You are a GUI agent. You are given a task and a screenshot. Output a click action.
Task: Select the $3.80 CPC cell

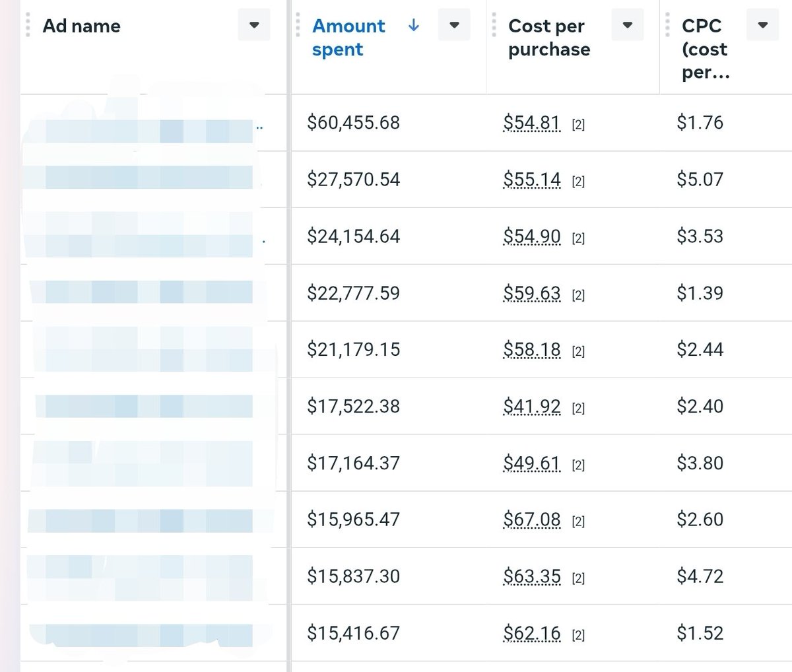click(x=700, y=463)
